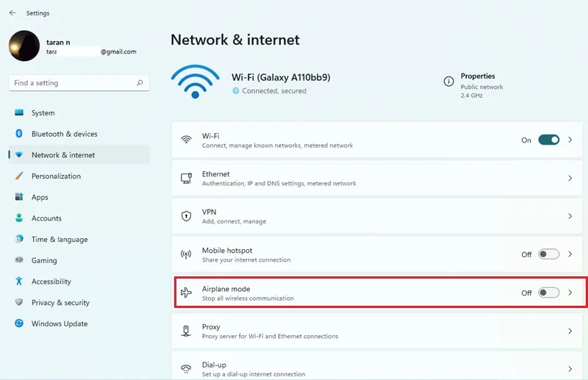Click the Network diamond icon in sidebar
This screenshot has height=380, width=588.
19,154
